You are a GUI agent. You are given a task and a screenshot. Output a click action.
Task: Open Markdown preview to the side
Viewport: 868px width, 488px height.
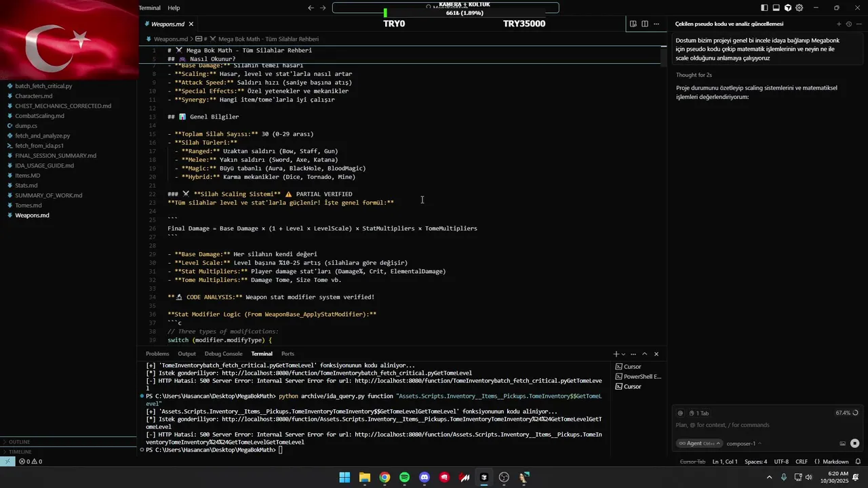(x=633, y=24)
